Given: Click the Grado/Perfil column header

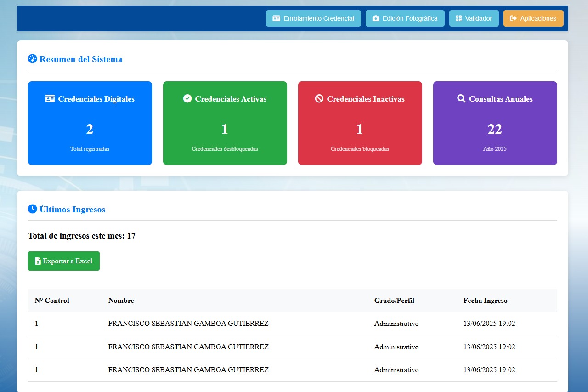Looking at the screenshot, I should click(x=394, y=301).
